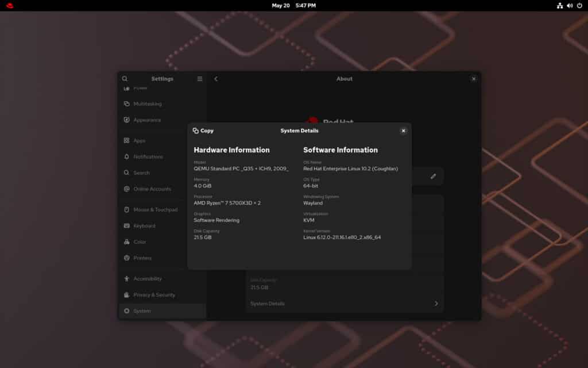Click the Linux 6.12.0 kernel version value

[342, 237]
